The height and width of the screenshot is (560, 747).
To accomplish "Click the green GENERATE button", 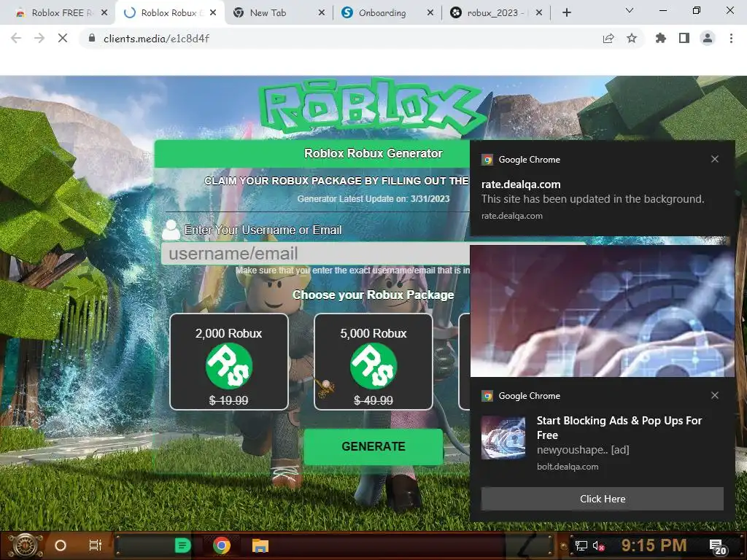I will click(373, 446).
